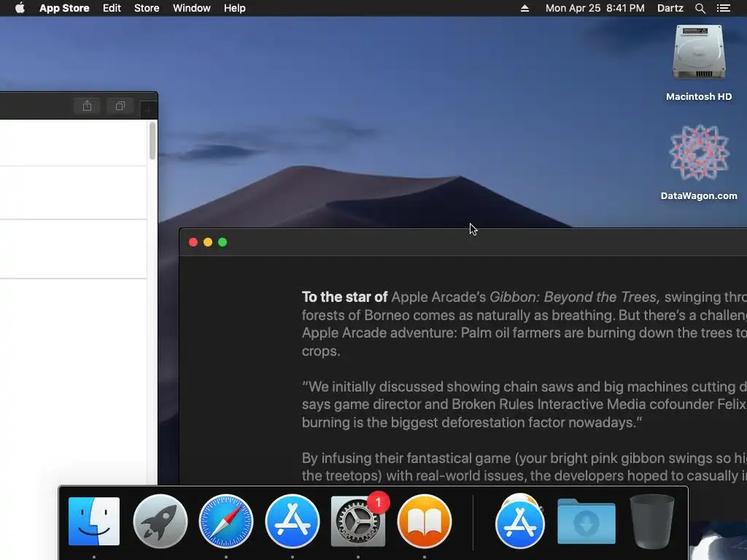Viewport: 747px width, 560px height.
Task: Open the Apple menu
Action: tap(20, 8)
